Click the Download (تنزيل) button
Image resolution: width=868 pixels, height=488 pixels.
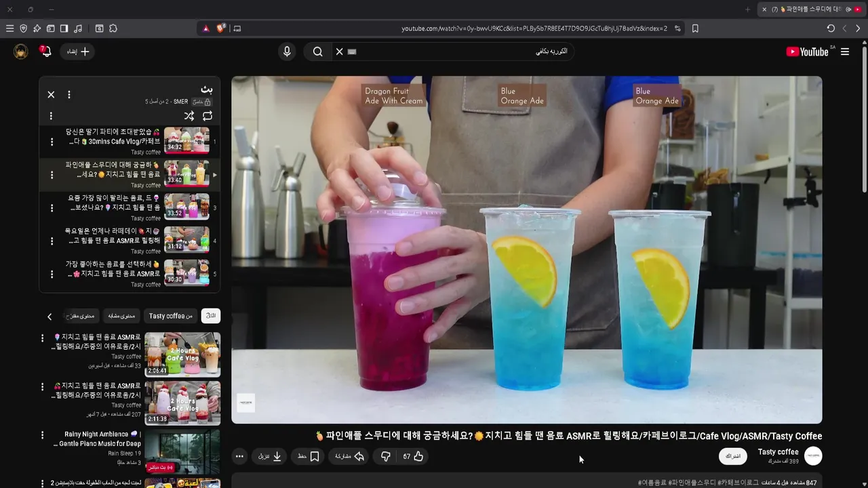[269, 456]
